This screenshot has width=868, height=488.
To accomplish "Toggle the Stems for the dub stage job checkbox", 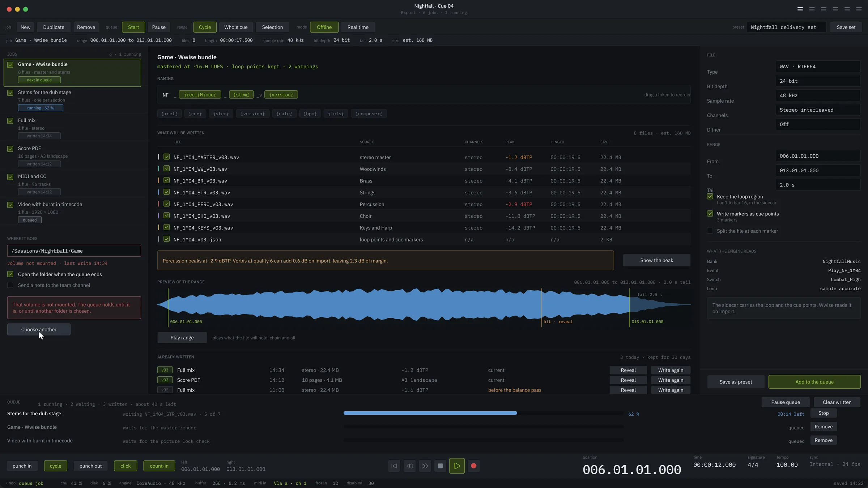I will (x=10, y=93).
